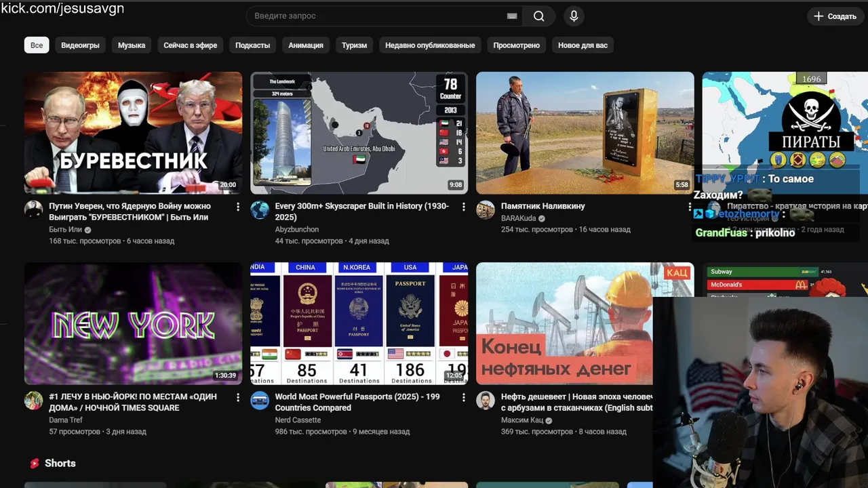Click the Путин Уверен video title
This screenshot has height=488, width=868.
pyautogui.click(x=130, y=211)
